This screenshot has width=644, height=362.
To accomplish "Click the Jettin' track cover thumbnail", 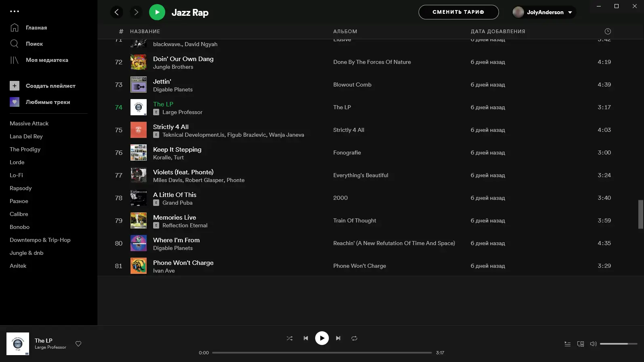I will click(x=139, y=85).
